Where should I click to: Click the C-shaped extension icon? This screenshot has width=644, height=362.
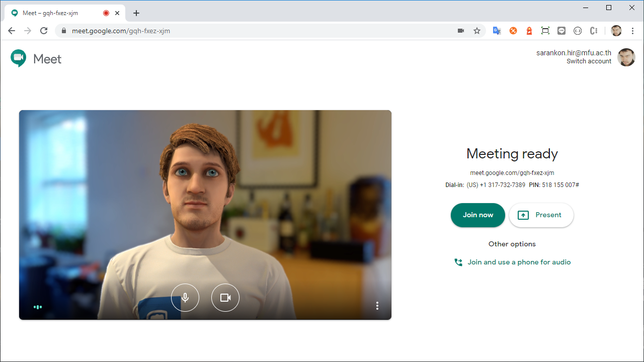(594, 31)
